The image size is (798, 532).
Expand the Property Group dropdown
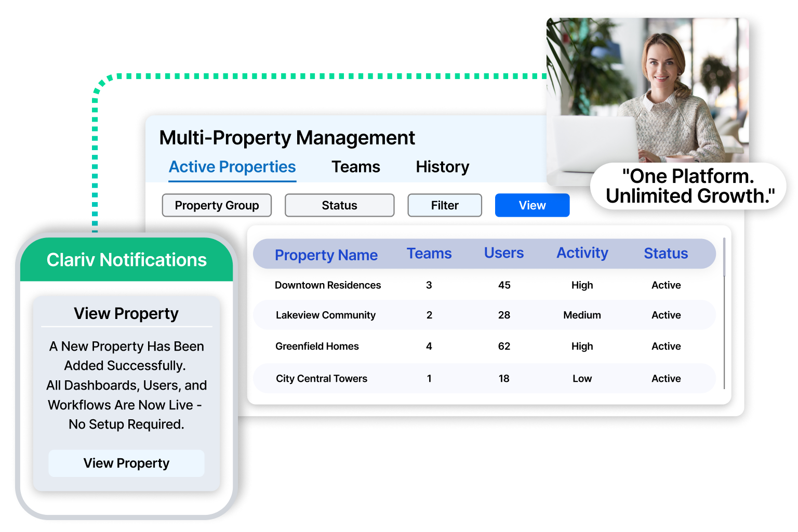[x=217, y=205]
